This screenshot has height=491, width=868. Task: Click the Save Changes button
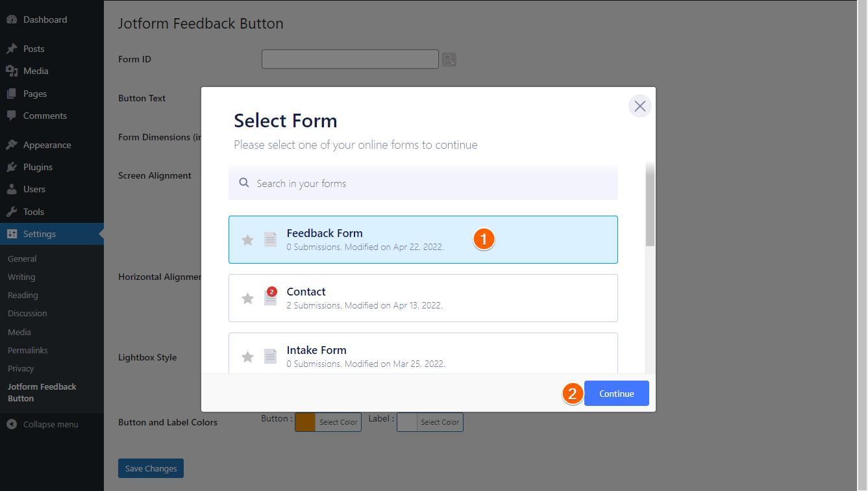(151, 468)
